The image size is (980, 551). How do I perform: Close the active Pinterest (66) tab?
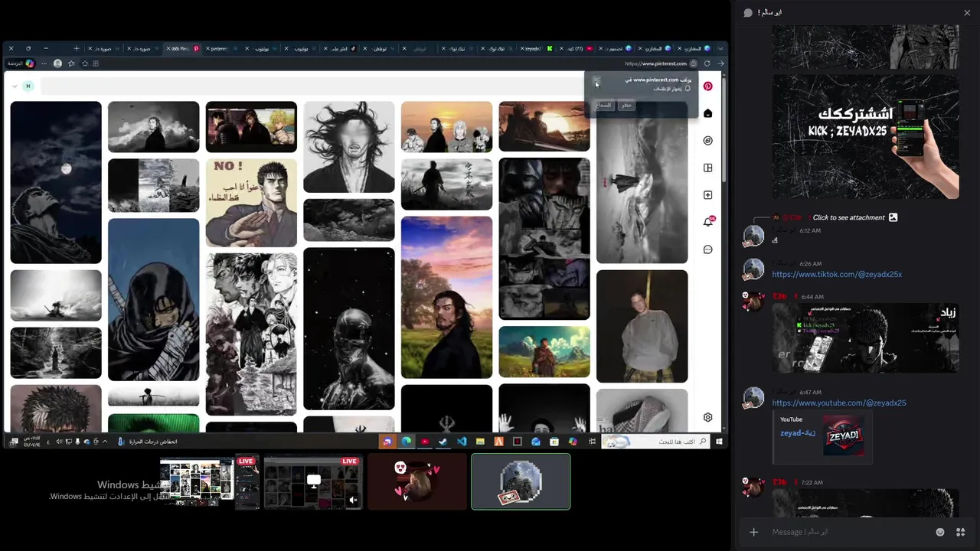coord(168,48)
